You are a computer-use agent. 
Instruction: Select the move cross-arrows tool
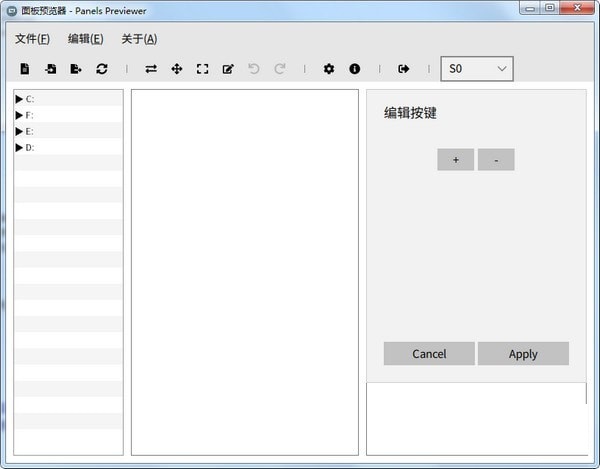pos(177,69)
